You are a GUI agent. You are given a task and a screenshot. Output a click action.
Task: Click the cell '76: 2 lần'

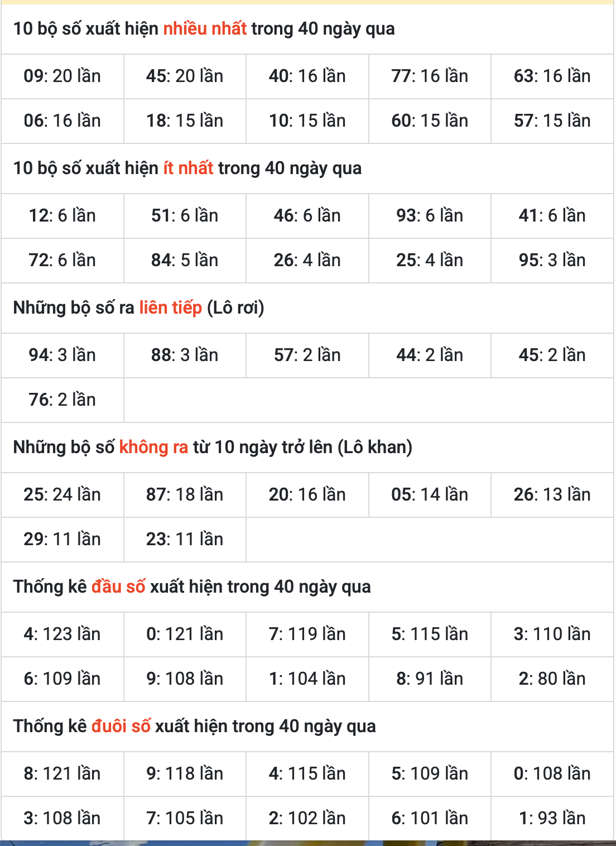62,400
